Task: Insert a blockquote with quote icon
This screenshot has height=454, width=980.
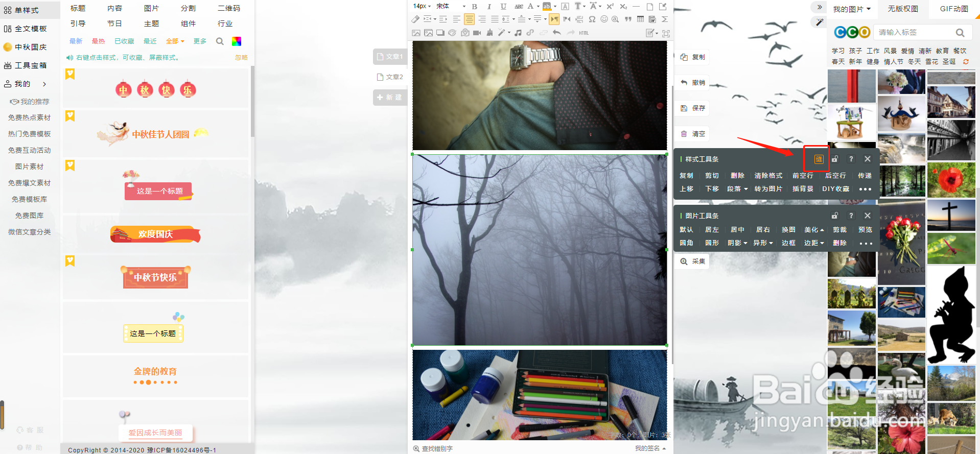Action: coord(628,19)
